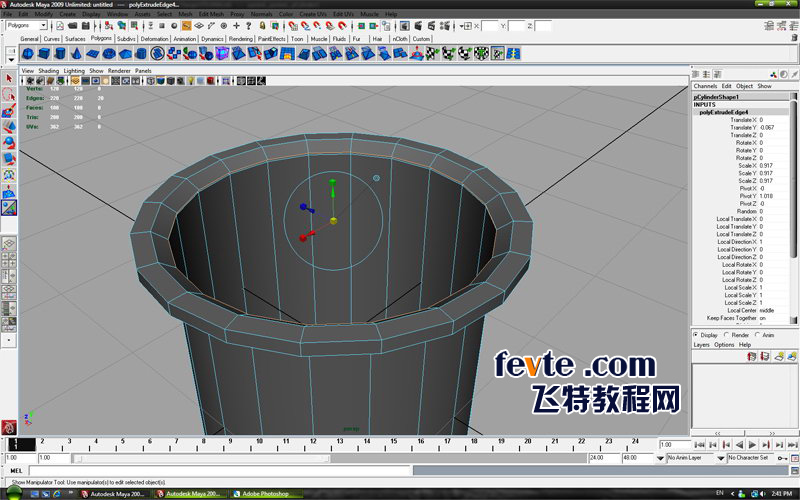The image size is (800, 500).
Task: Click the render current frame clapper icon
Action: click(x=418, y=26)
